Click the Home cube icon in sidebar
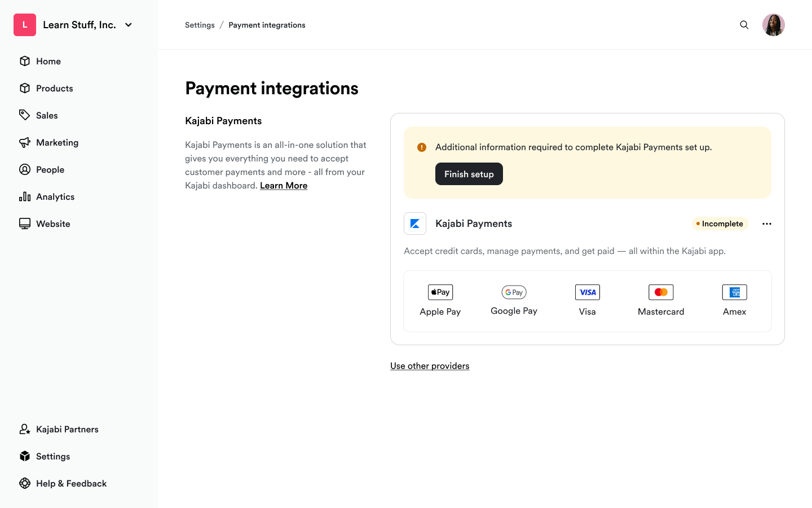 (25, 61)
